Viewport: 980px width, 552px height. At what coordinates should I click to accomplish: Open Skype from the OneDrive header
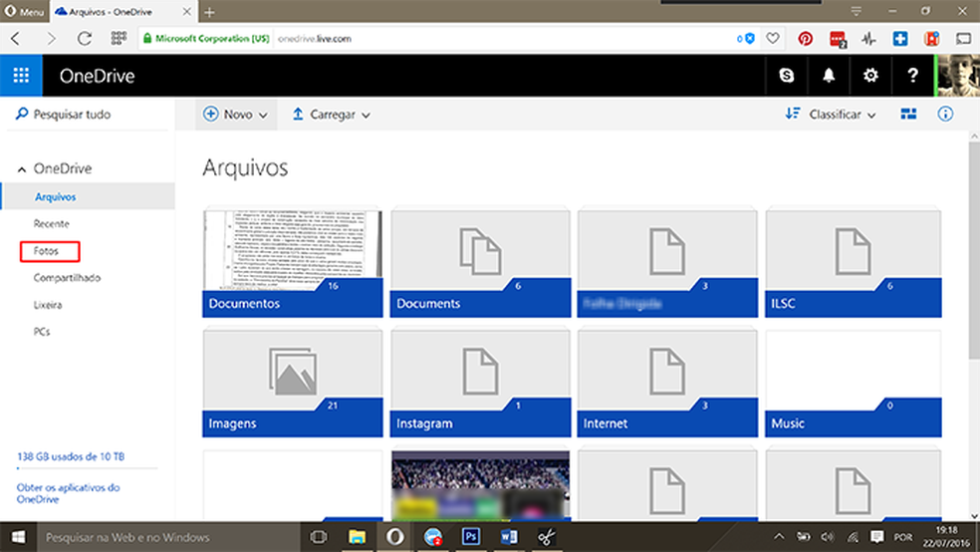point(786,76)
